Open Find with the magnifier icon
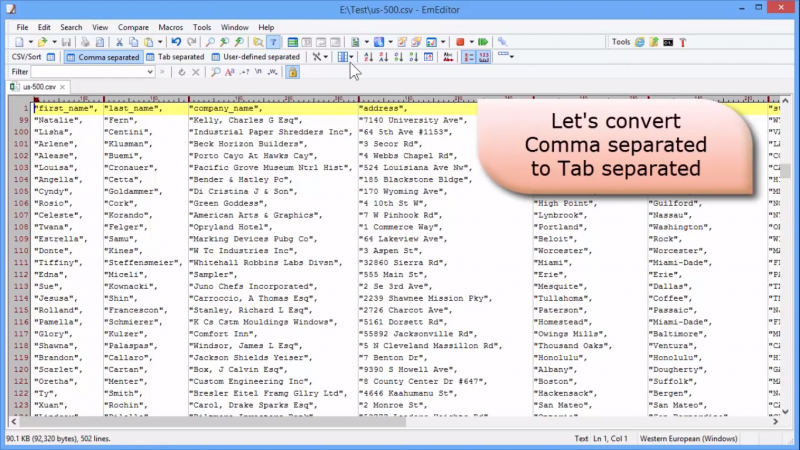Viewport: 800px width, 450px height. [x=210, y=42]
